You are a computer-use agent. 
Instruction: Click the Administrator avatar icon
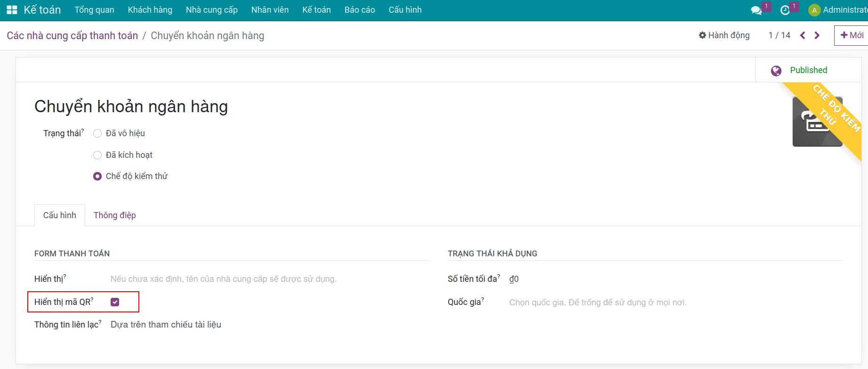(814, 10)
